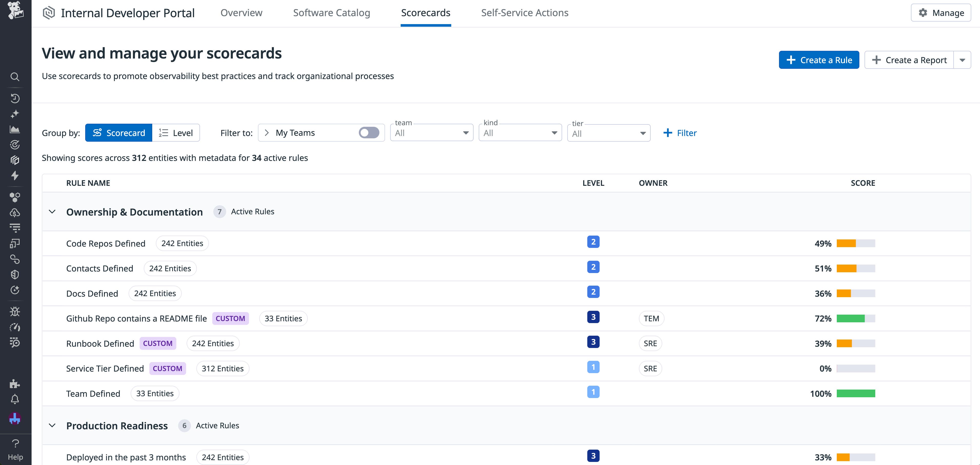Collapse the Ownership & Documentation section
Viewport: 980px width, 465px height.
(52, 212)
